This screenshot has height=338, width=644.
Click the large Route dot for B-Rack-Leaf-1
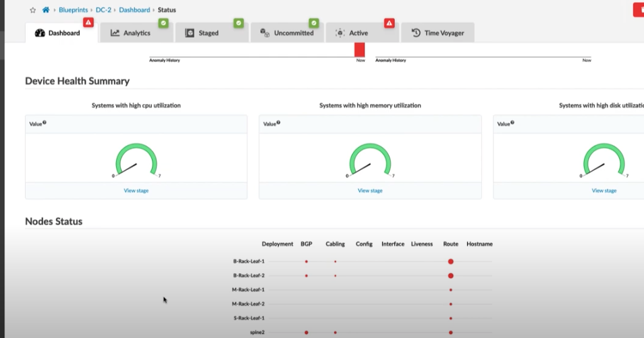tap(450, 262)
